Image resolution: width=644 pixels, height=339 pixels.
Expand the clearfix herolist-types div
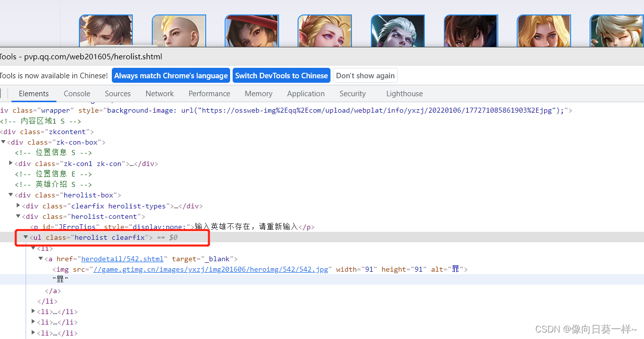(18, 205)
